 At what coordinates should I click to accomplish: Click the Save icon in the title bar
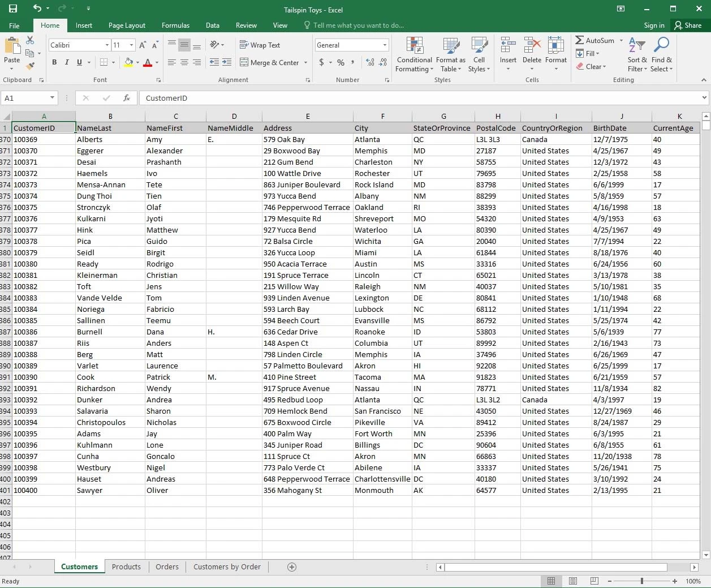12,8
